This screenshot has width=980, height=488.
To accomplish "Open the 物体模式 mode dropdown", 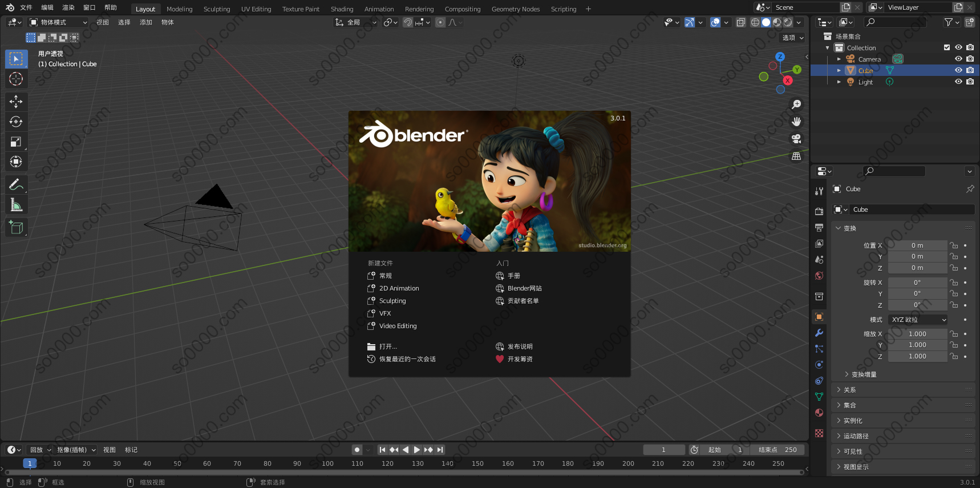I will coord(59,22).
